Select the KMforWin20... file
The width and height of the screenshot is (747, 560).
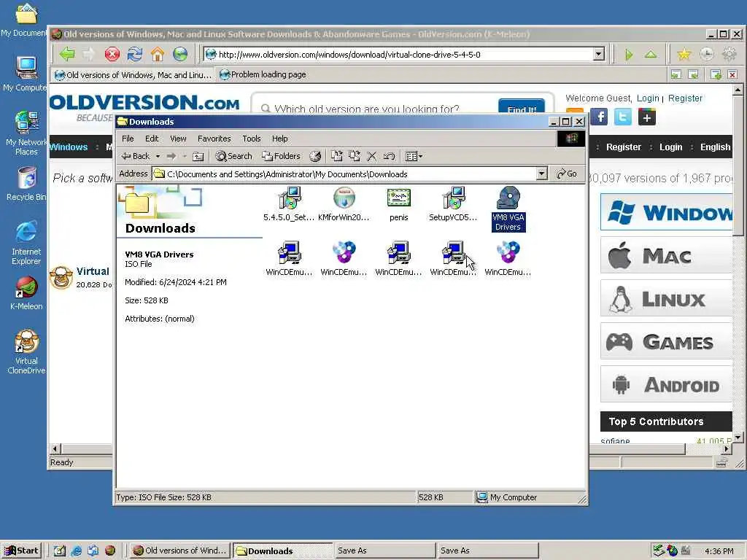(344, 204)
